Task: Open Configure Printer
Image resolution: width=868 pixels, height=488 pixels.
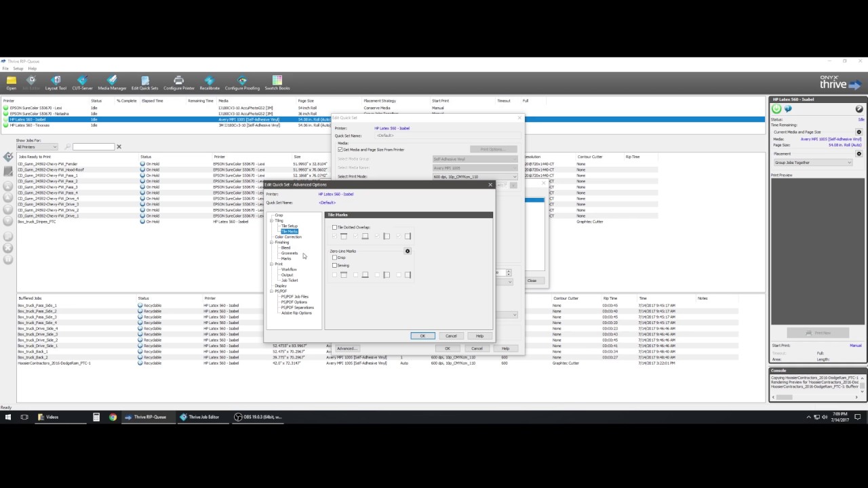Action: click(x=179, y=83)
